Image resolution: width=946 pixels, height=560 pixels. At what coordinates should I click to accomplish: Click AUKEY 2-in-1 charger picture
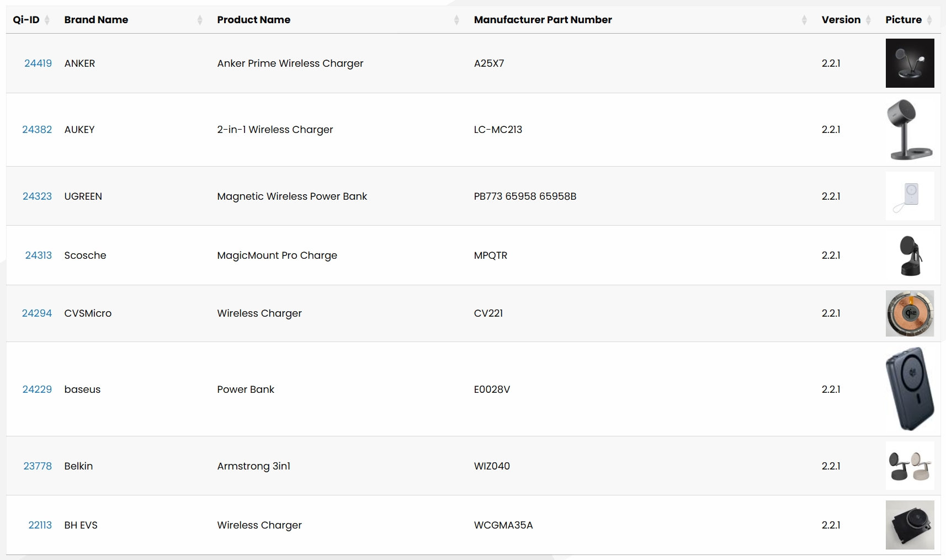pyautogui.click(x=910, y=130)
